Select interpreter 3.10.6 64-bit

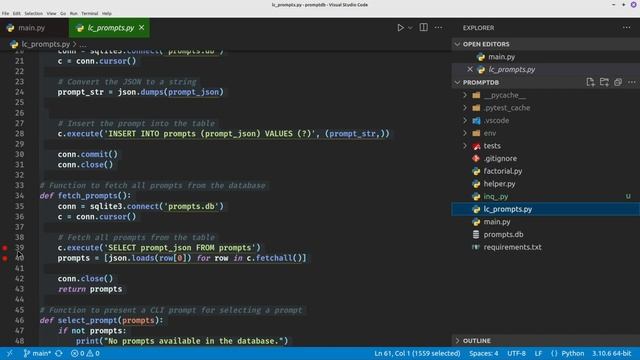click(x=611, y=353)
